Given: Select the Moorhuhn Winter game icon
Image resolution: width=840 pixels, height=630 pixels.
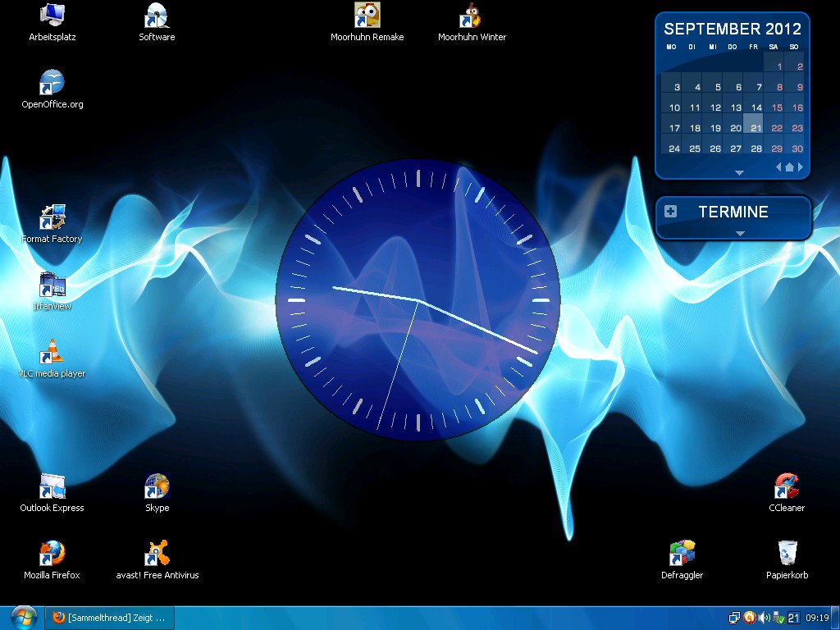Looking at the screenshot, I should [472, 21].
